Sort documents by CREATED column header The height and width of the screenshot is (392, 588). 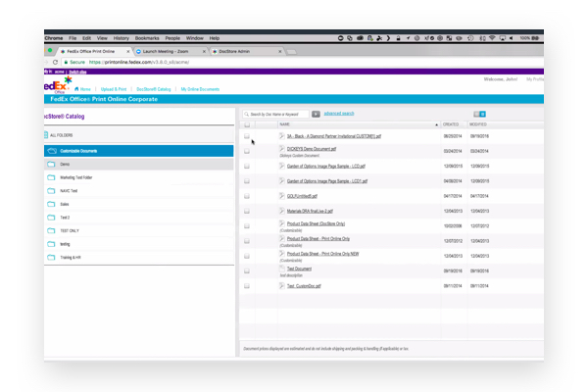click(x=451, y=125)
